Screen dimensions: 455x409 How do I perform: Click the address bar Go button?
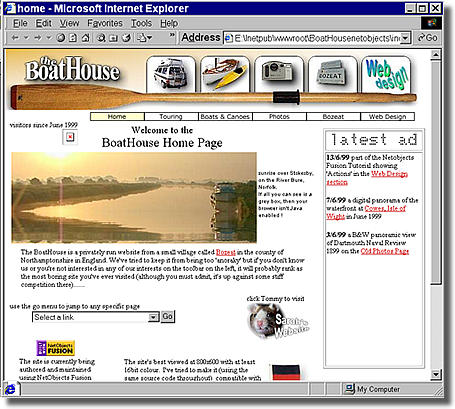click(x=428, y=38)
